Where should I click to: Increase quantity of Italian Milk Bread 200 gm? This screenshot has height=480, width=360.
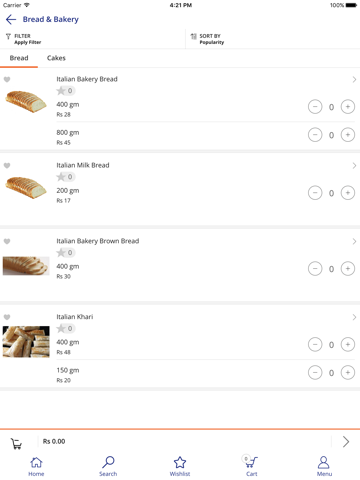point(348,193)
